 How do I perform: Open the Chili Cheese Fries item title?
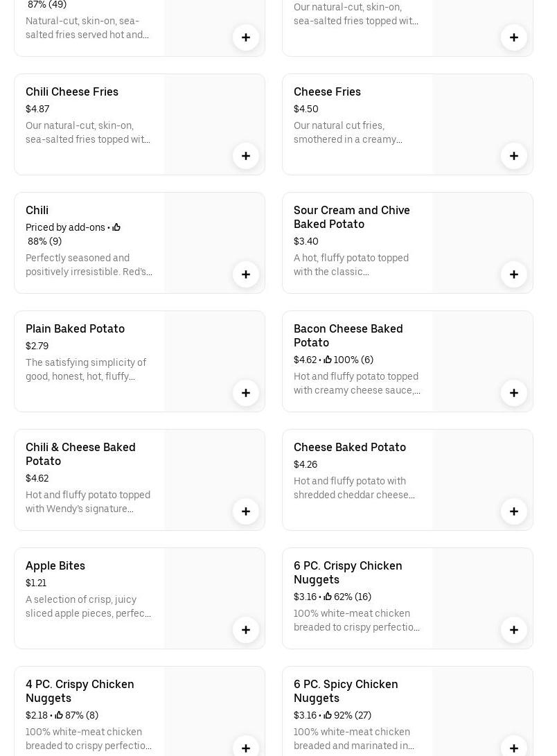click(72, 91)
